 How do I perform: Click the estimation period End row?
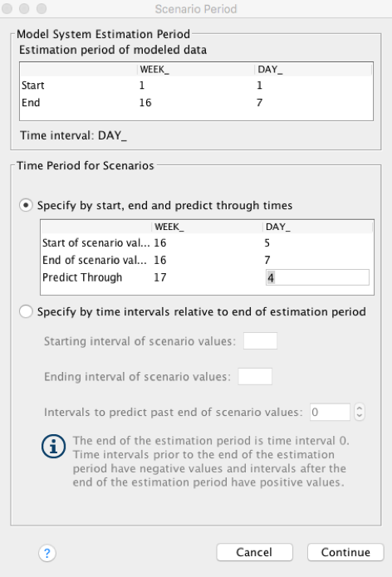click(x=196, y=103)
